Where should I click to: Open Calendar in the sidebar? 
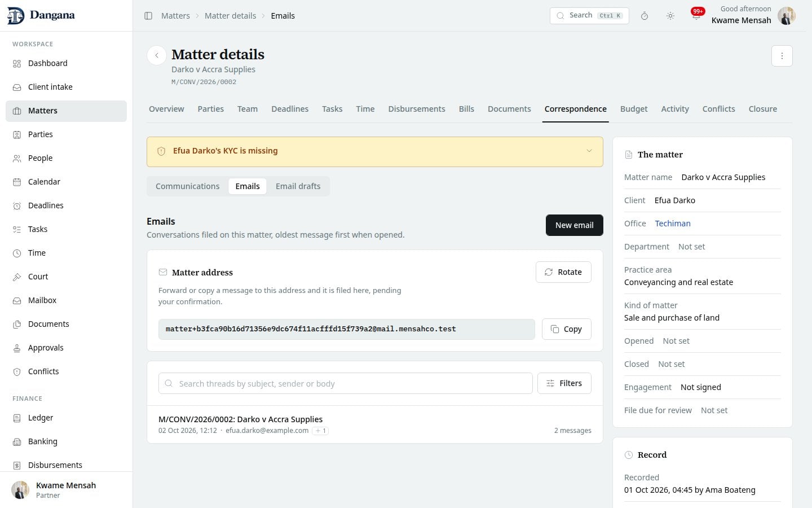[66, 182]
